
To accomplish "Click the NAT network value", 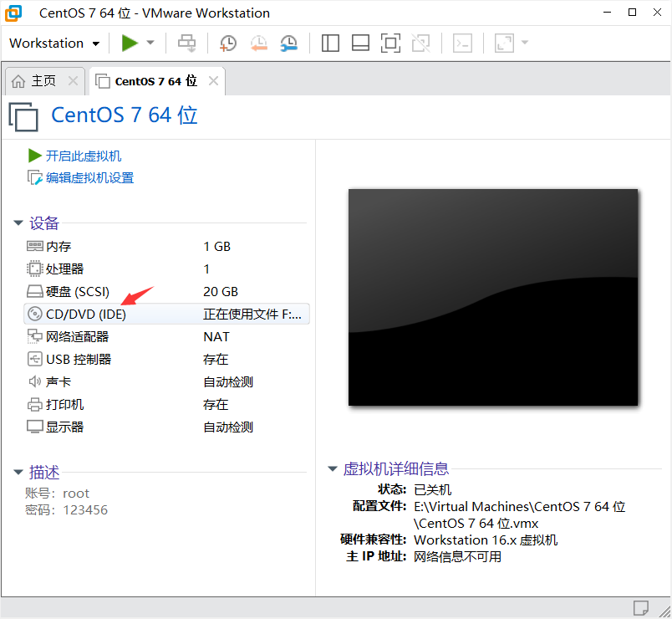I will (216, 337).
